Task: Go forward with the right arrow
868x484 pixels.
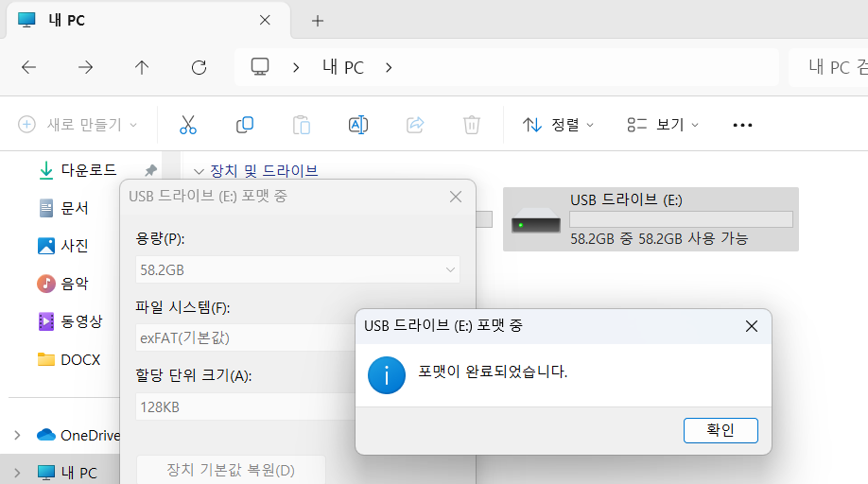Action: point(85,67)
